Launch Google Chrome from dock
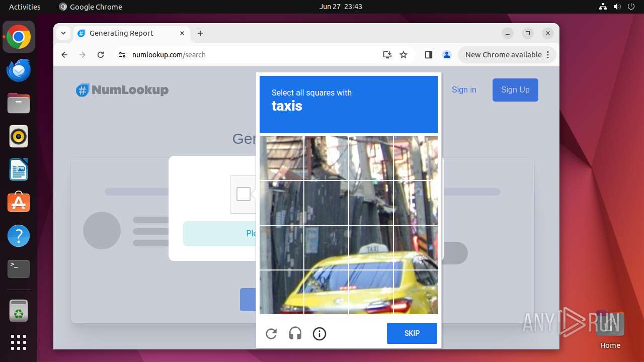Viewport: 644px width, 362px height. (x=19, y=37)
